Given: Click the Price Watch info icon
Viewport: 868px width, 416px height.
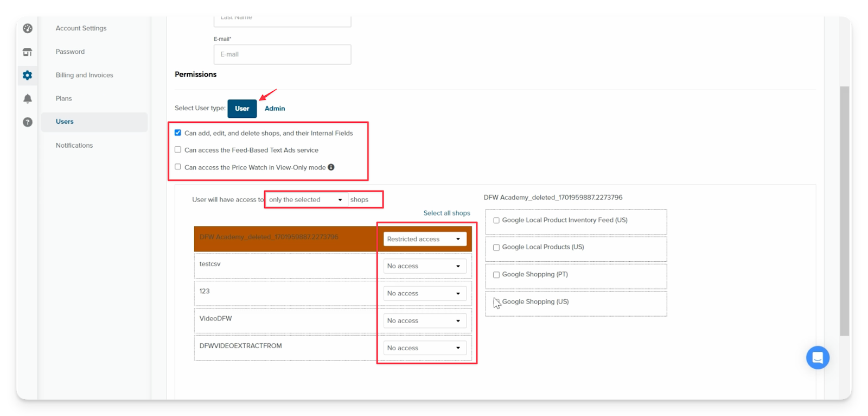Looking at the screenshot, I should click(x=331, y=167).
